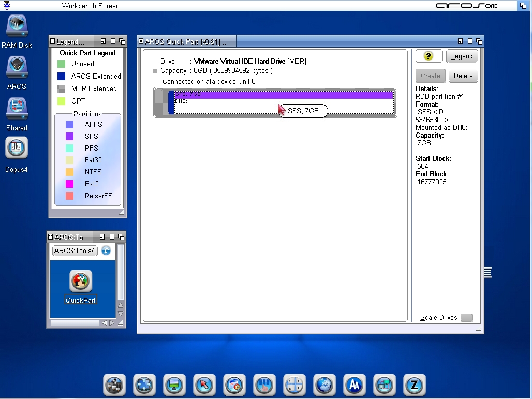Image resolution: width=532 pixels, height=399 pixels.
Task: Open the Shared drive desktop icon
Action: pos(17,109)
